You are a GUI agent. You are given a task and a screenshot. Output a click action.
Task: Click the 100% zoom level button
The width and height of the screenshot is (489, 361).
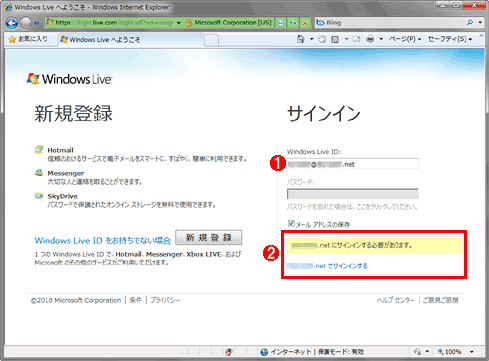click(449, 352)
